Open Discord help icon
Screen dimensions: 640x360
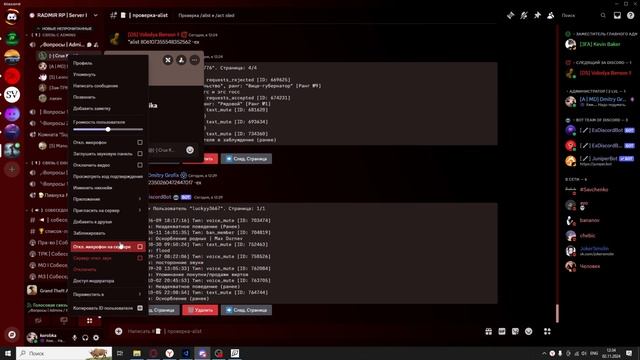coord(631,16)
